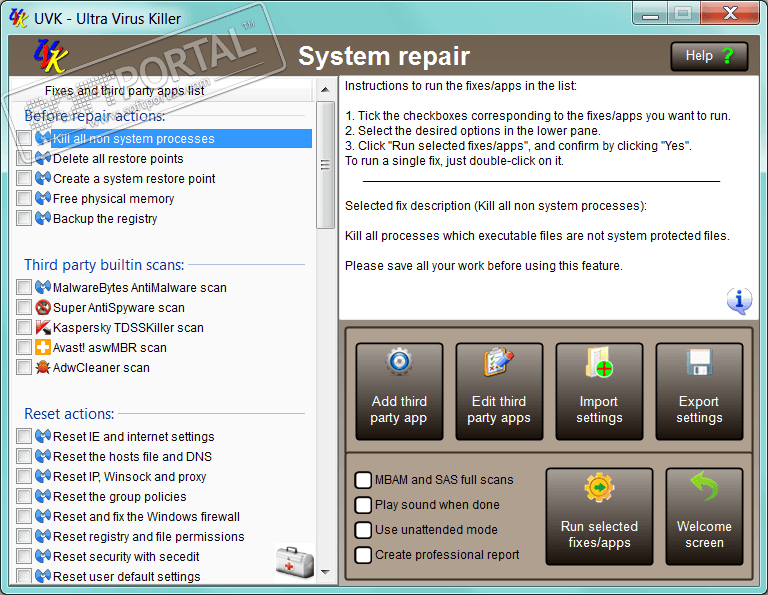Image resolution: width=768 pixels, height=595 pixels.
Task: Click icon beside Reset registry and file permissions
Action: [43, 537]
